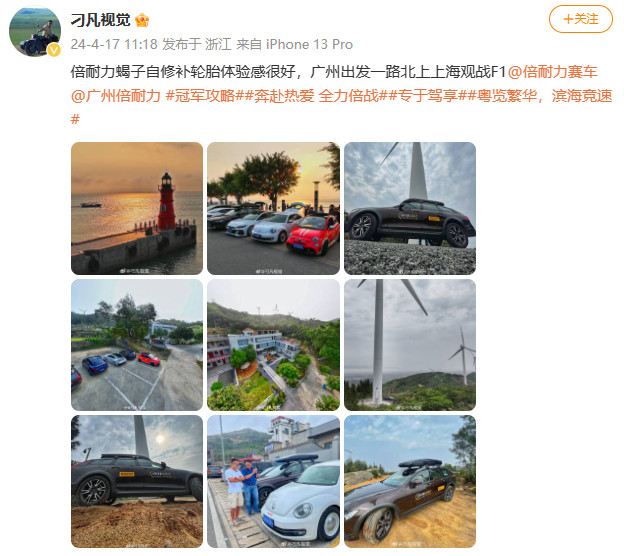Open the aerial hillside building photo
The width and height of the screenshot is (624, 556).
[273, 345]
